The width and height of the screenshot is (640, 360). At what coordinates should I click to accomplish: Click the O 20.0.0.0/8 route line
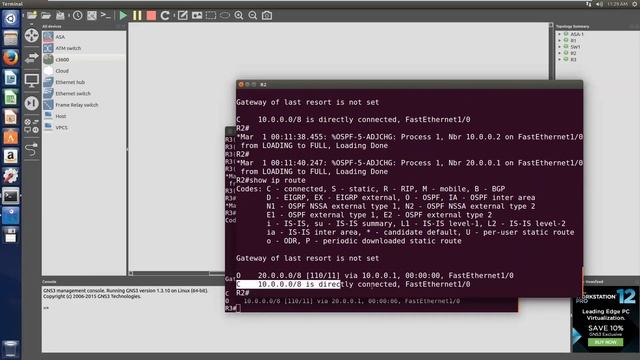pyautogui.click(x=375, y=276)
